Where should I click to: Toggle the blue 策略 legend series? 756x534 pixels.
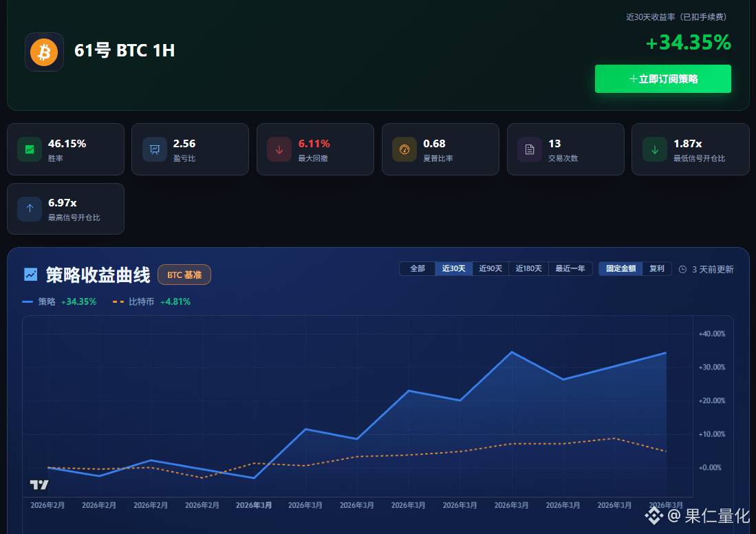point(59,301)
